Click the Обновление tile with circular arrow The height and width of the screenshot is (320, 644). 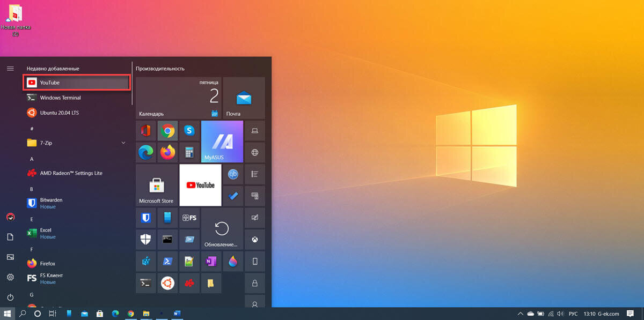(x=222, y=228)
